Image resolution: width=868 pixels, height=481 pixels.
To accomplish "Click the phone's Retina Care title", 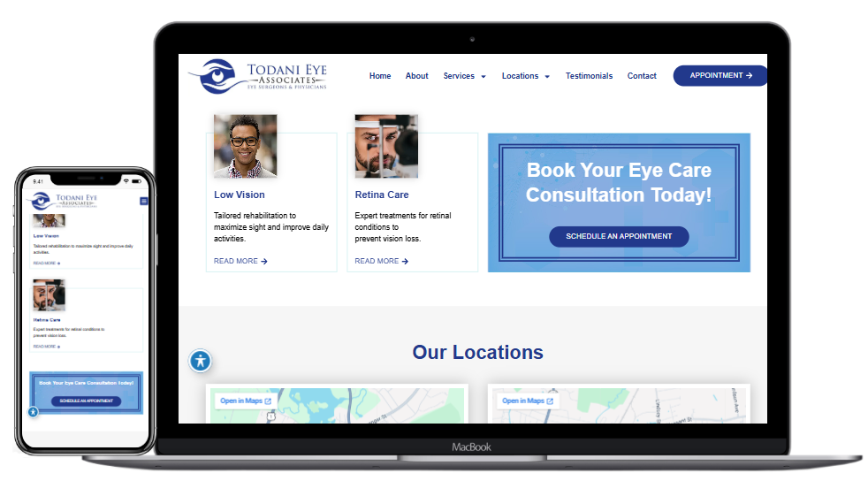I will [x=47, y=320].
